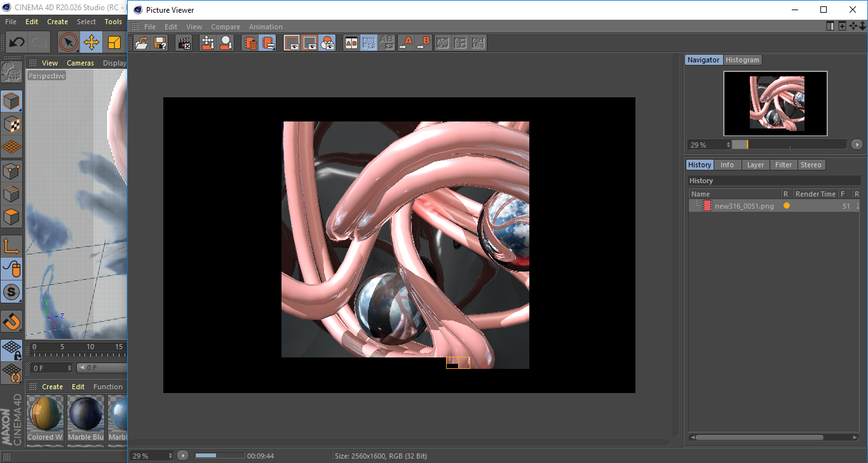
Task: Select the Model mode cube icon
Action: pos(11,100)
